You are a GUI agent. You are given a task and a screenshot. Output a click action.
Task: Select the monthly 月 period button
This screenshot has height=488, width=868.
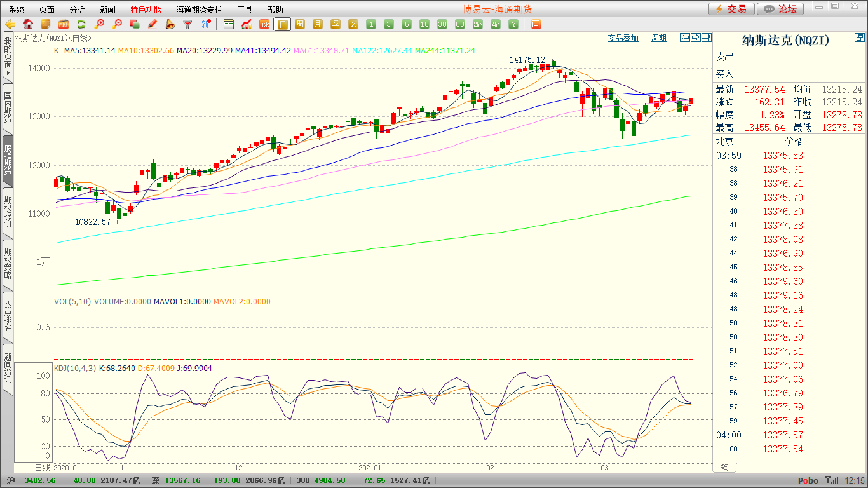[x=318, y=24]
